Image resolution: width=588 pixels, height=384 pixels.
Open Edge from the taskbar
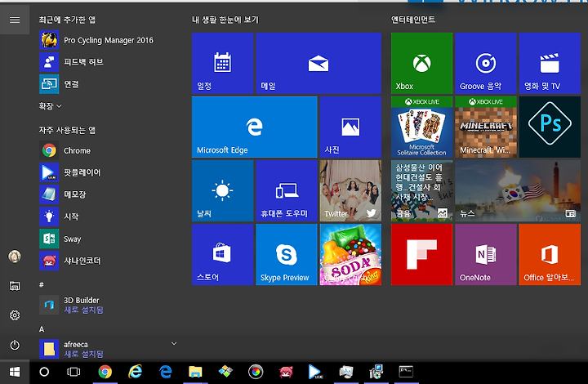[165, 372]
